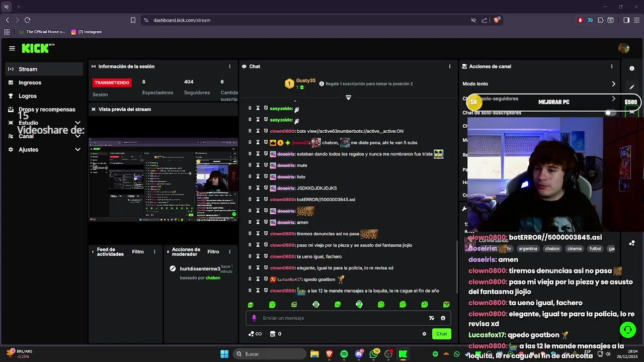Viewport: 644px width, 362px height.
Task: Open the 7TV browser extension
Action: 590,20
